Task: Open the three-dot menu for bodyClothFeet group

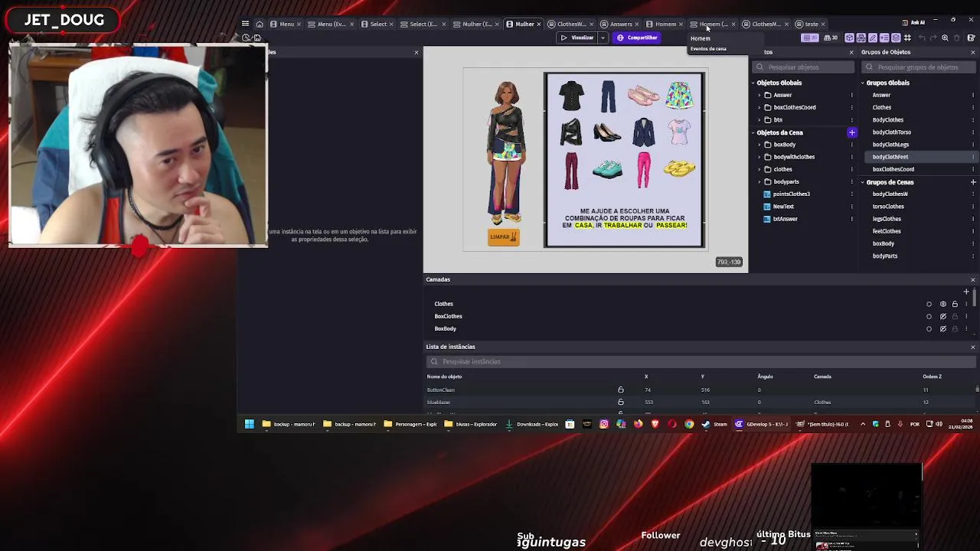Action: tap(973, 157)
